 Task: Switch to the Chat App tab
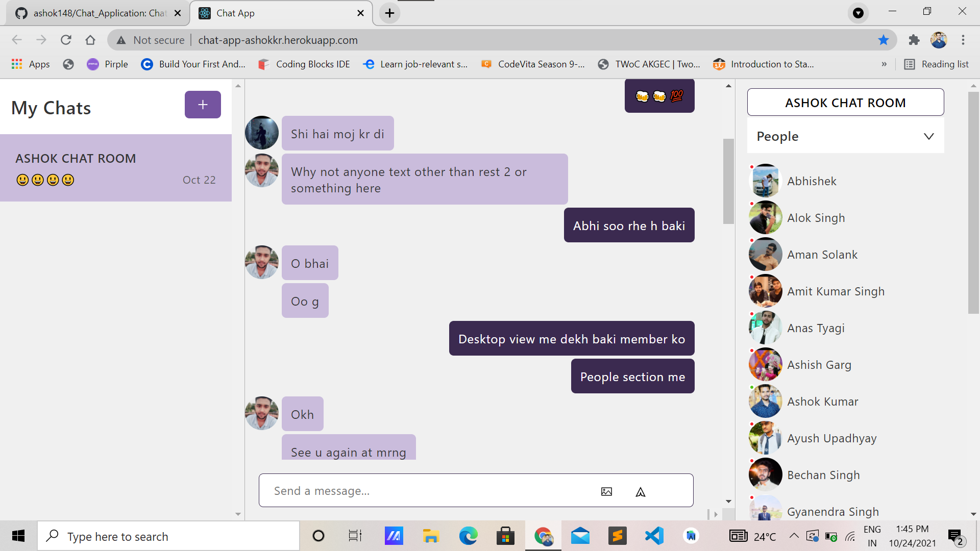point(265,13)
